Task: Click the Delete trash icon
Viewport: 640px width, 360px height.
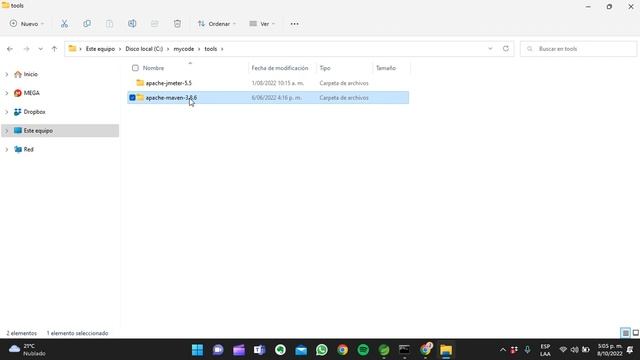Action: pos(177,24)
